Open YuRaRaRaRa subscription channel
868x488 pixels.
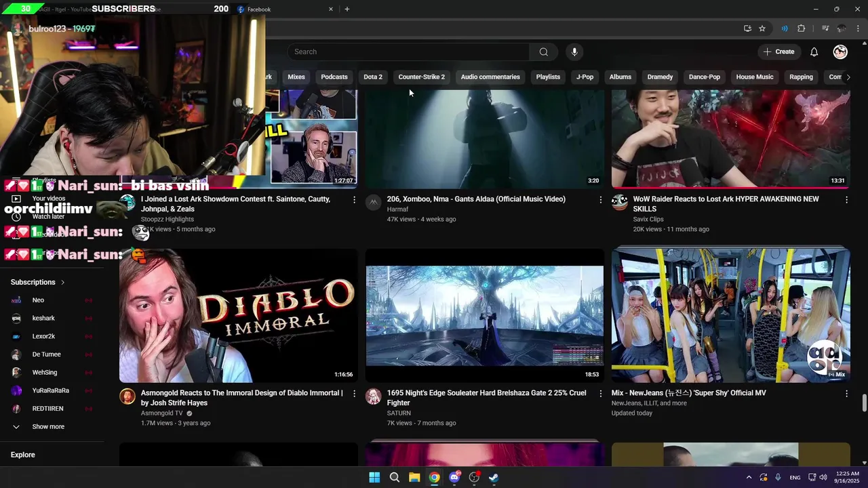point(52,391)
